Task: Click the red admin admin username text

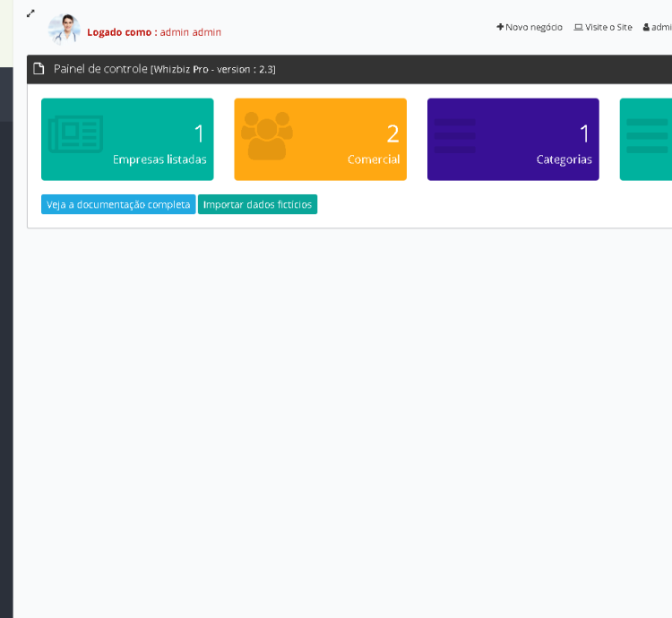Action: coord(190,32)
